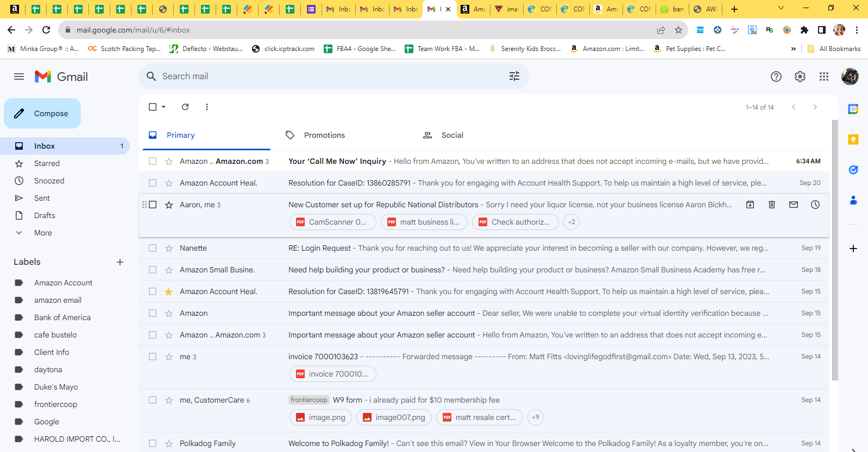Go to older emails page arrow
The height and width of the screenshot is (452, 868).
pyautogui.click(x=815, y=107)
